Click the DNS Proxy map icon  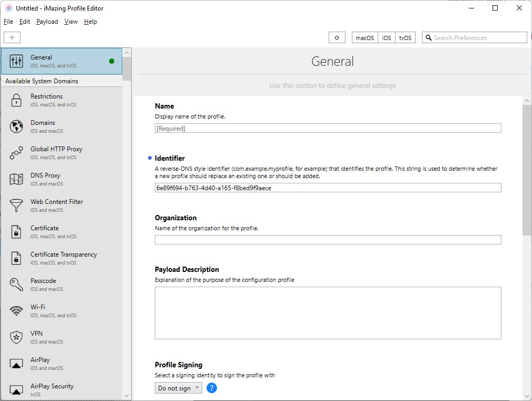pos(16,179)
